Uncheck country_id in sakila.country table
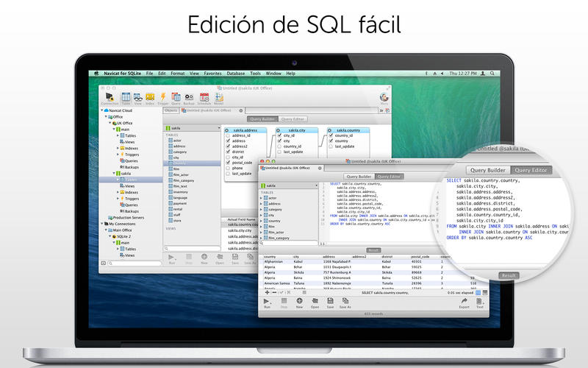588x368 pixels. point(331,135)
